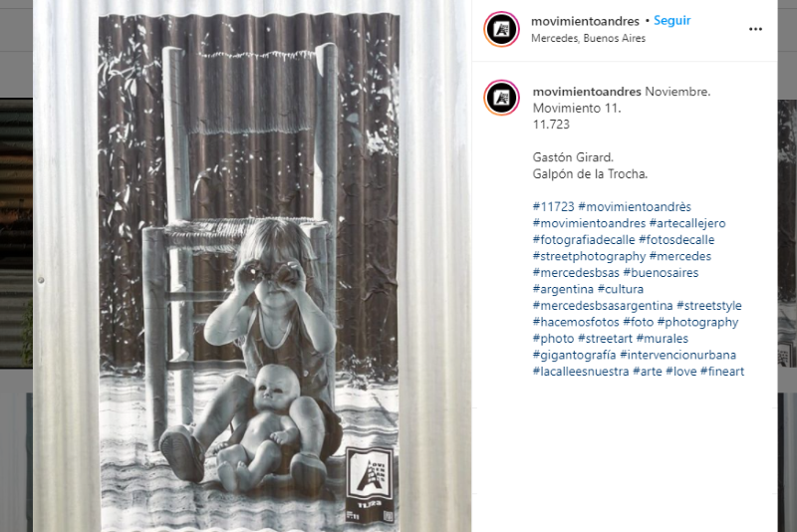Screen dimensions: 797x532
Task: Follow the account via Seguir
Action: tap(671, 21)
